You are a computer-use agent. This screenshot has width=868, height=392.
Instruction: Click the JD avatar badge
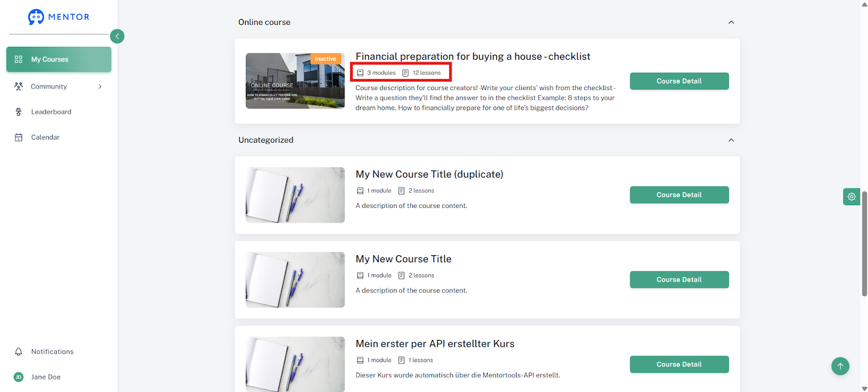[x=18, y=377]
